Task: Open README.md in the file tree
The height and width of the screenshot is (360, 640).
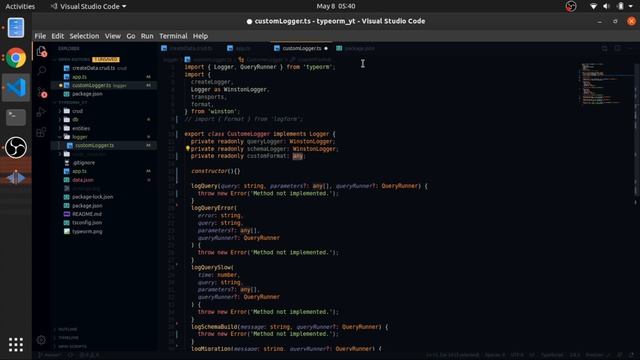Action: coord(87,214)
